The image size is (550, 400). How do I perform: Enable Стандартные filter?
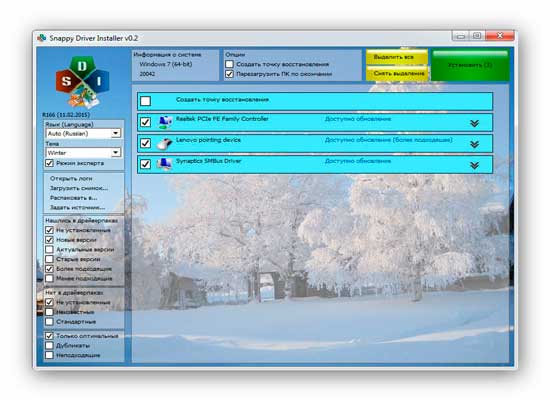tap(49, 321)
